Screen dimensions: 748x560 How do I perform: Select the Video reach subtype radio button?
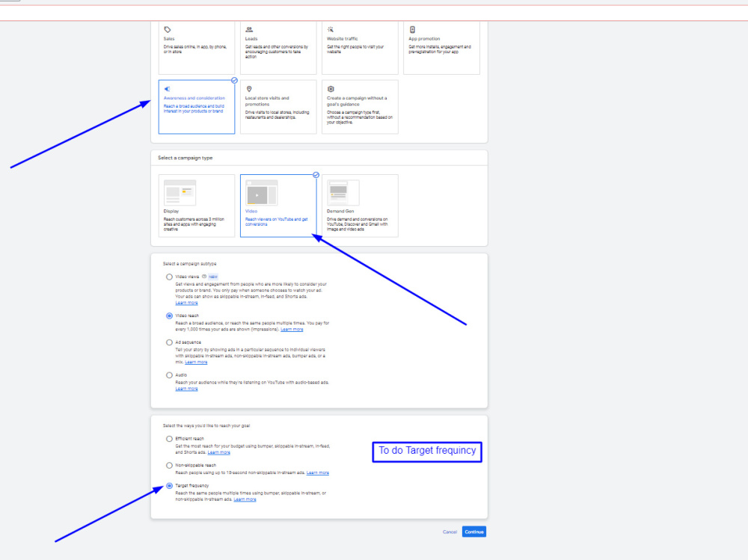pyautogui.click(x=169, y=316)
